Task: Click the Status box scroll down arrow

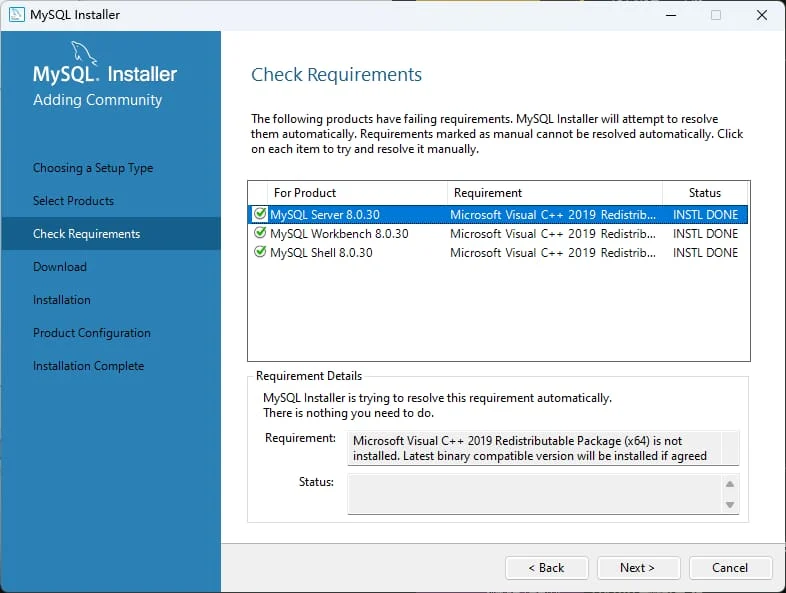Action: point(730,505)
